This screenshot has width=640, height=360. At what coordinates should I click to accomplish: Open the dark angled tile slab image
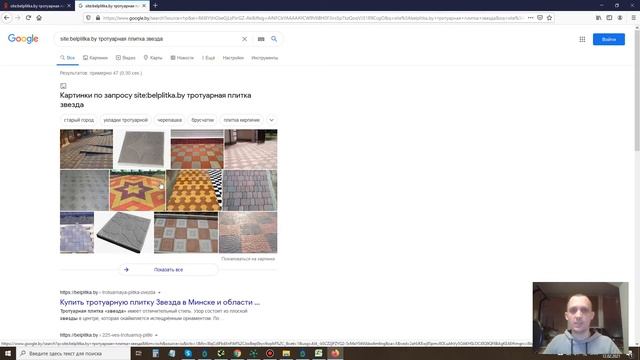pyautogui.click(x=124, y=232)
